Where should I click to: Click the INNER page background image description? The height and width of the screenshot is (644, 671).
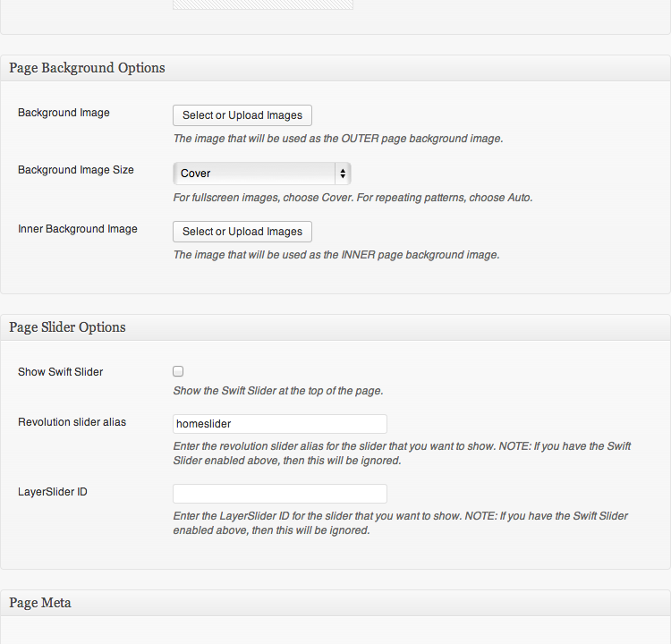[336, 255]
